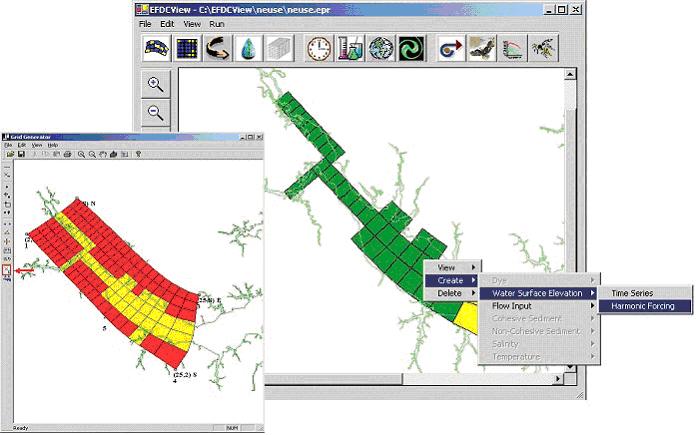Open the Run menu in EFDCView
The width and height of the screenshot is (696, 435).
(217, 24)
